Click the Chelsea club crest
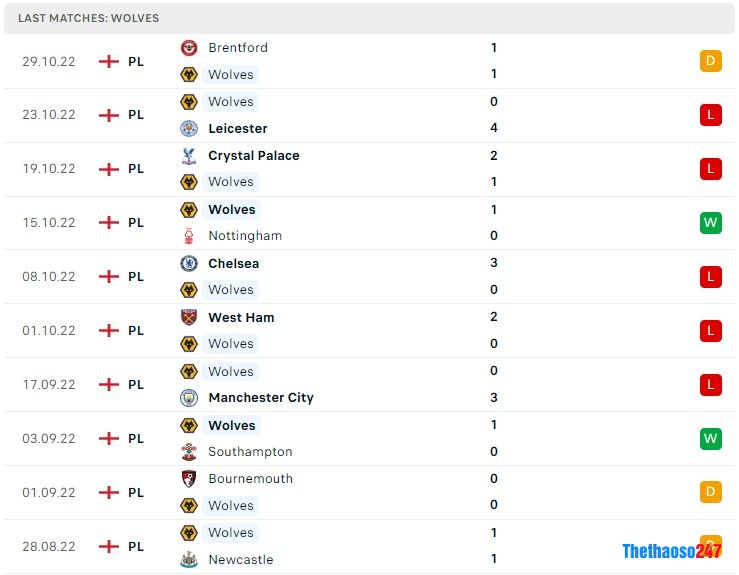This screenshot has width=739, height=575. pyautogui.click(x=189, y=264)
